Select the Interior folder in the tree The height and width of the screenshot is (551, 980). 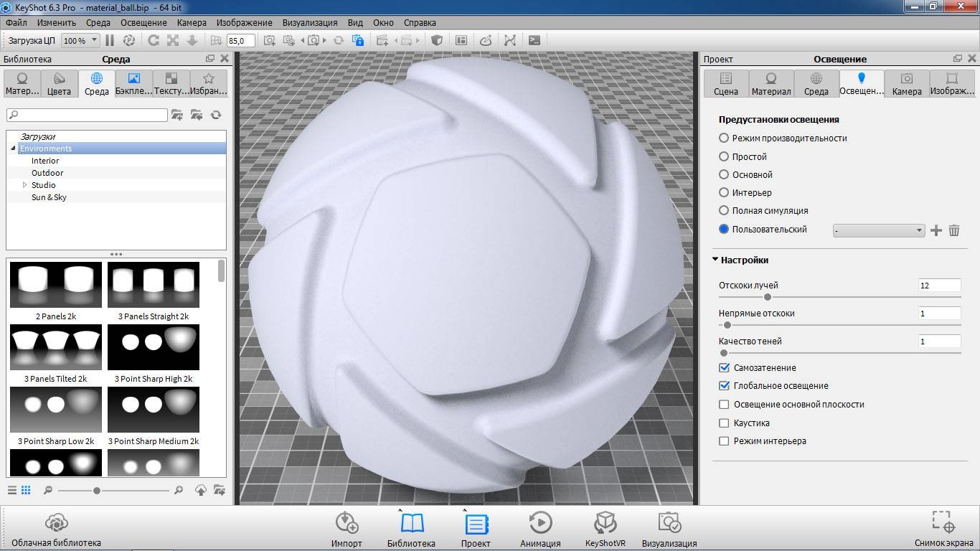point(45,161)
